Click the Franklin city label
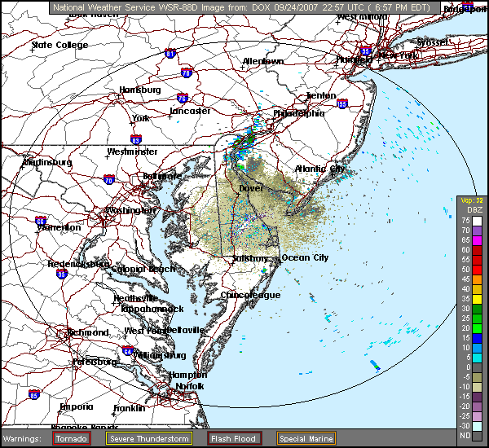 [x=130, y=408]
